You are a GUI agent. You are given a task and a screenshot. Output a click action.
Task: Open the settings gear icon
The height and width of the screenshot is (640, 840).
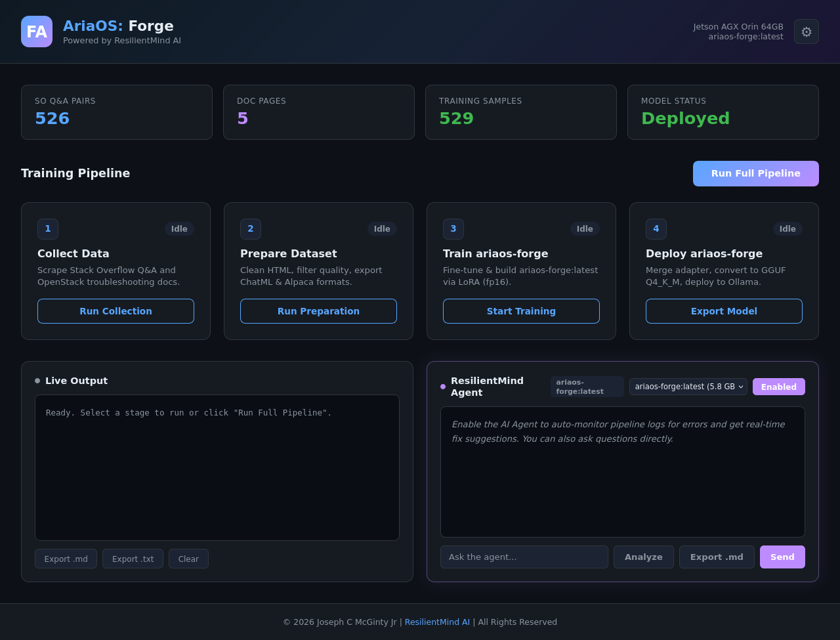pos(806,31)
